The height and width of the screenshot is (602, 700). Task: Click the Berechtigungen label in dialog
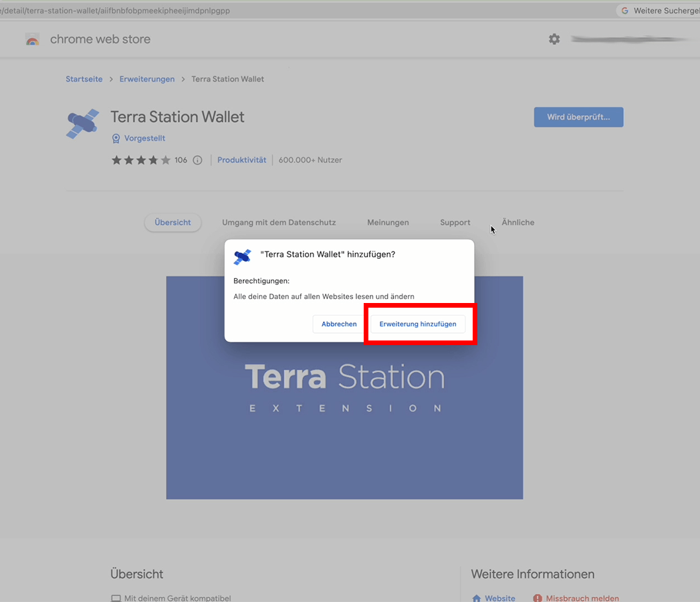261,281
